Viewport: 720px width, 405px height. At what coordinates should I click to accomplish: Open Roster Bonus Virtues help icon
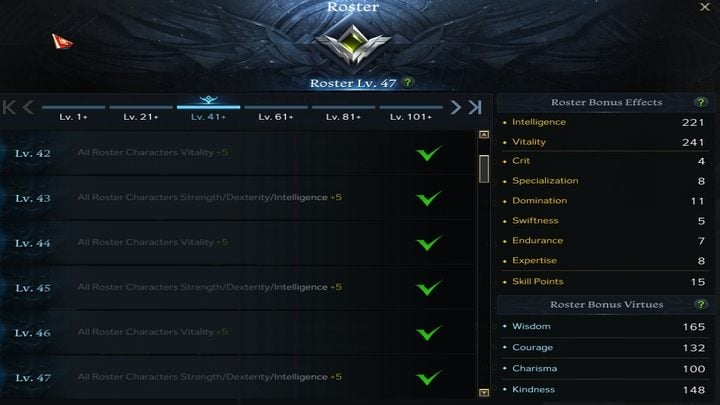701,304
